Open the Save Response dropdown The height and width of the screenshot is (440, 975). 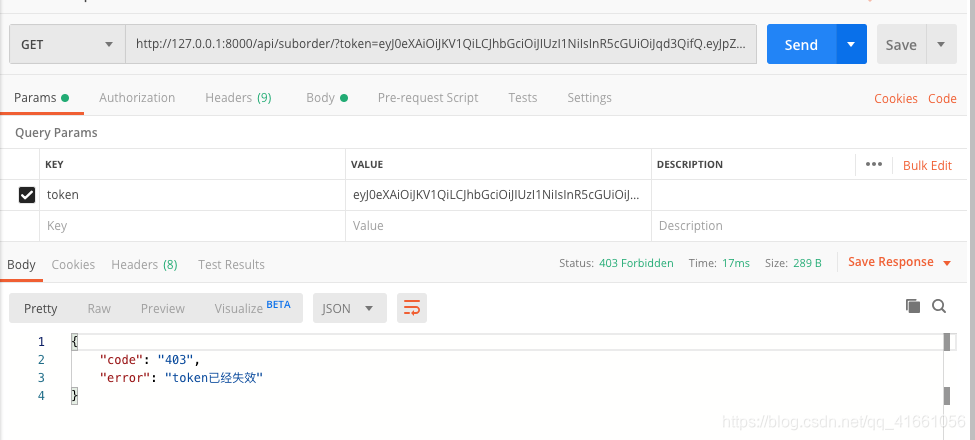pyautogui.click(x=900, y=262)
